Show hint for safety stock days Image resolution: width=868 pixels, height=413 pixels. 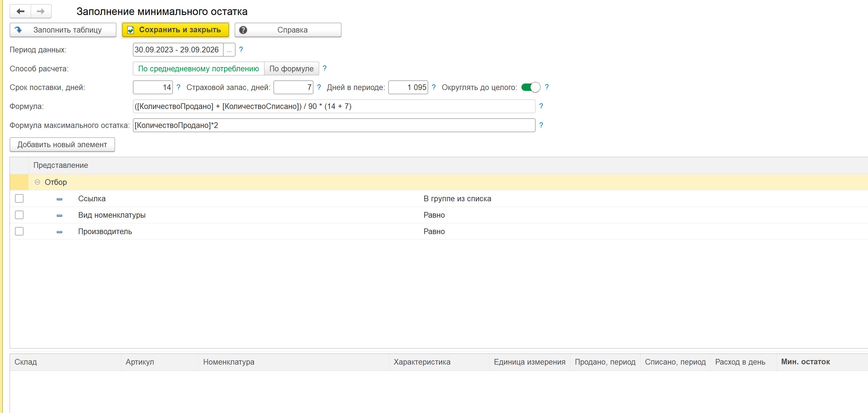(319, 87)
